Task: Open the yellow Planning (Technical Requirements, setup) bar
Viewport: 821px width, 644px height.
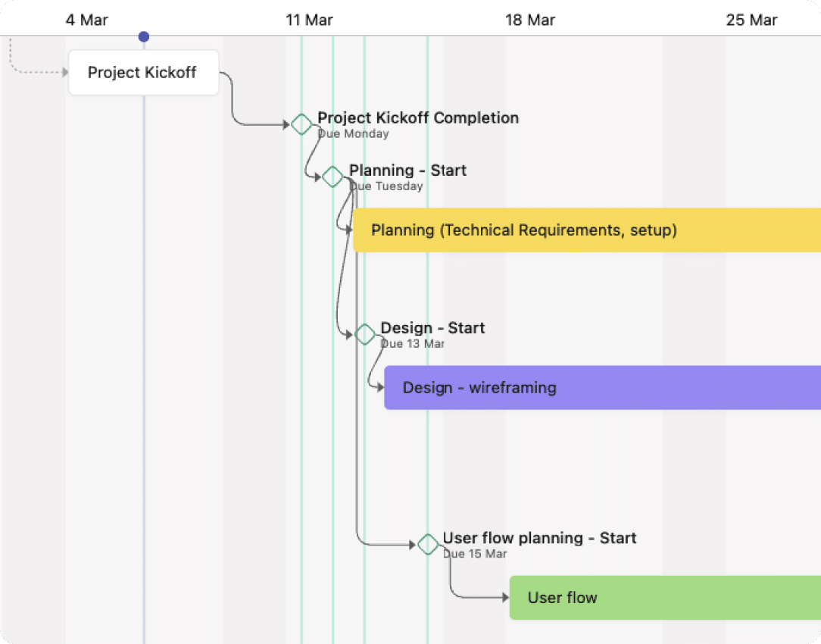Action: click(x=587, y=230)
